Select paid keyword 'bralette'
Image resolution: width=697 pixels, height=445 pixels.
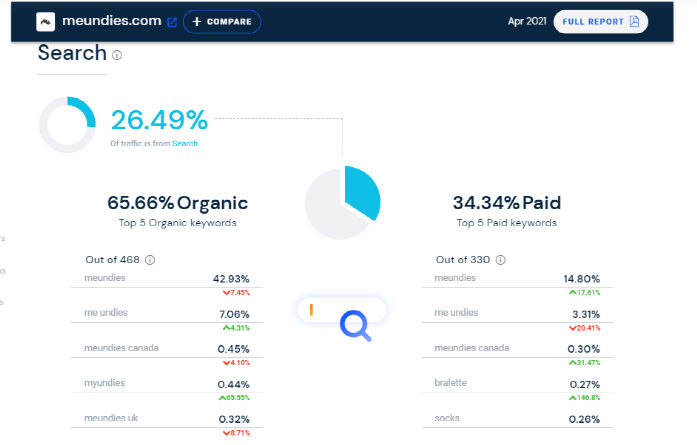(x=450, y=383)
